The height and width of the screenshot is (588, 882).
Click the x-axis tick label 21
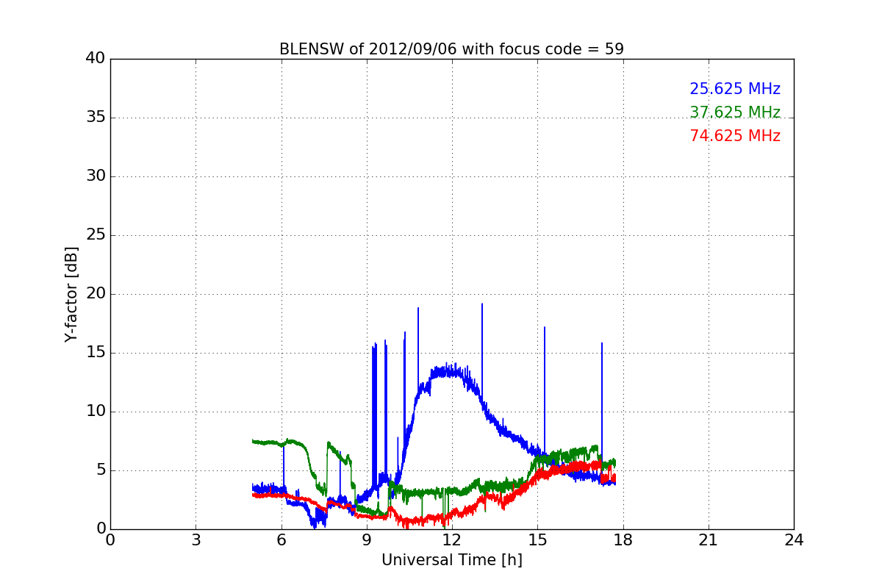(x=709, y=540)
